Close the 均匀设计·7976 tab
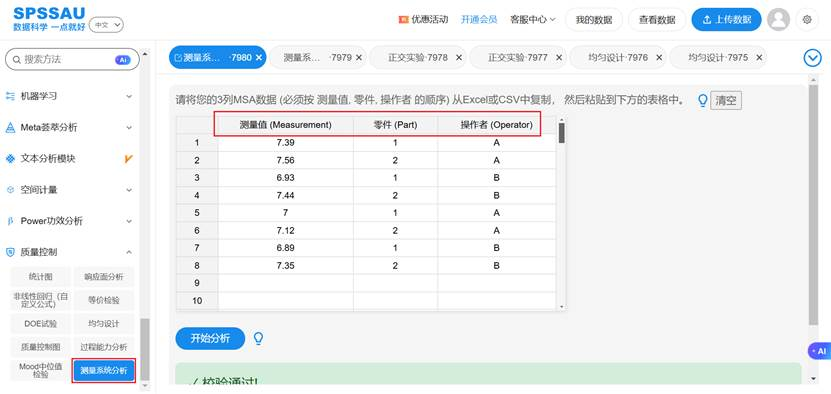This screenshot has height=394, width=831. pos(659,58)
